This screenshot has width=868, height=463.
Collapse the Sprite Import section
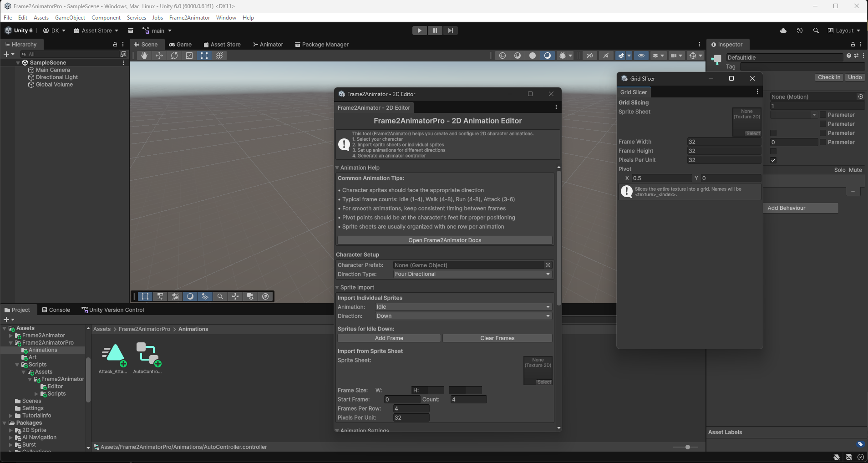click(338, 287)
